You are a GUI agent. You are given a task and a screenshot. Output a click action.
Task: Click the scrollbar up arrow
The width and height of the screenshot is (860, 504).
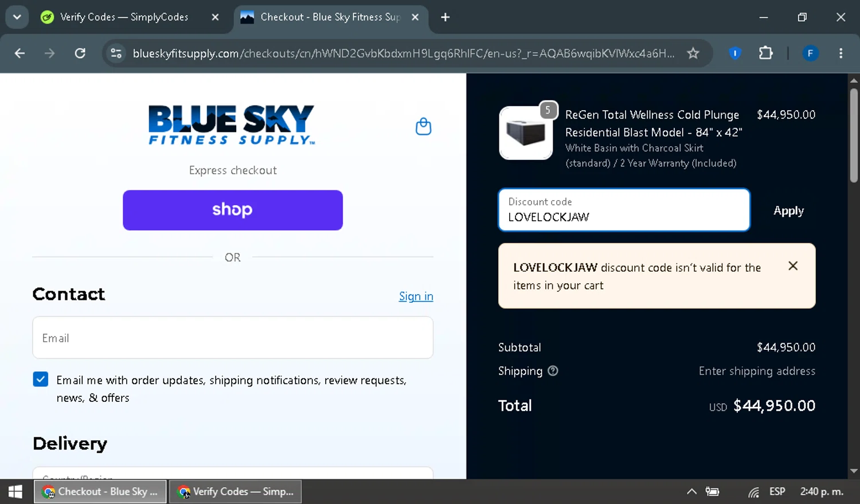(854, 80)
